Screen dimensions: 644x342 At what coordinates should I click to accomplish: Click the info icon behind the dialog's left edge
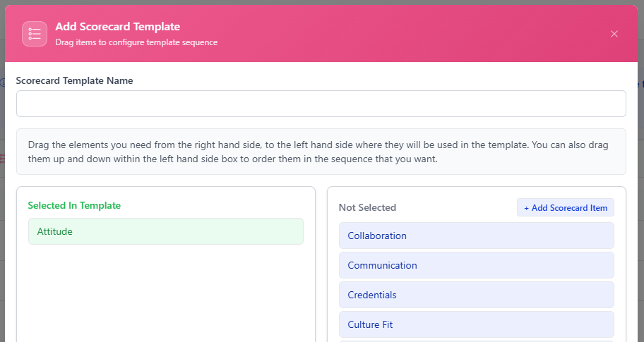[x=2, y=83]
